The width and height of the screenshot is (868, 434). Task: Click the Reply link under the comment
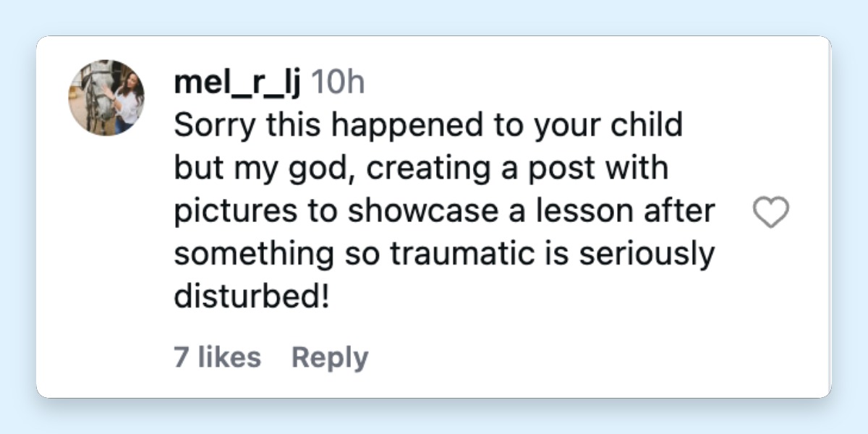[329, 356]
